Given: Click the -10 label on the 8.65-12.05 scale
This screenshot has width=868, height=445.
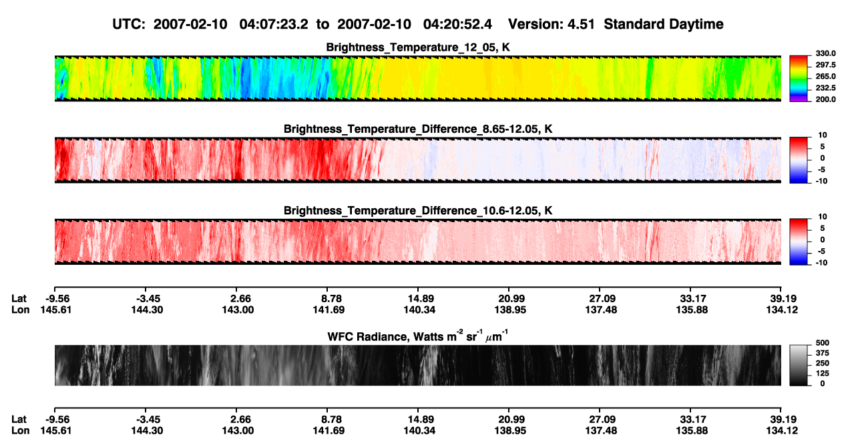Looking at the screenshot, I should (822, 181).
